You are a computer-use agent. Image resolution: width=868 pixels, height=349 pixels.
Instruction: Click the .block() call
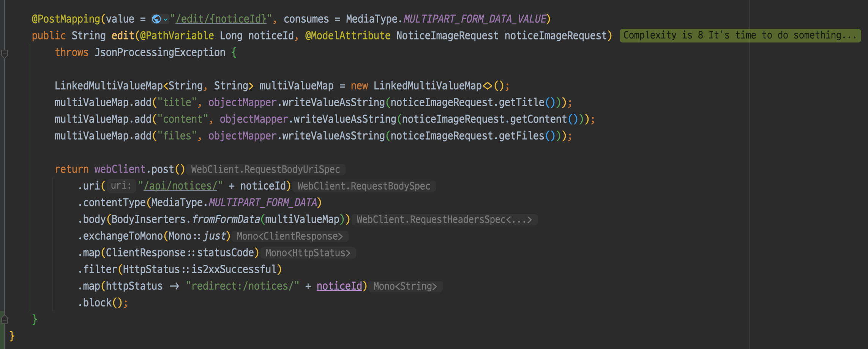(x=100, y=303)
